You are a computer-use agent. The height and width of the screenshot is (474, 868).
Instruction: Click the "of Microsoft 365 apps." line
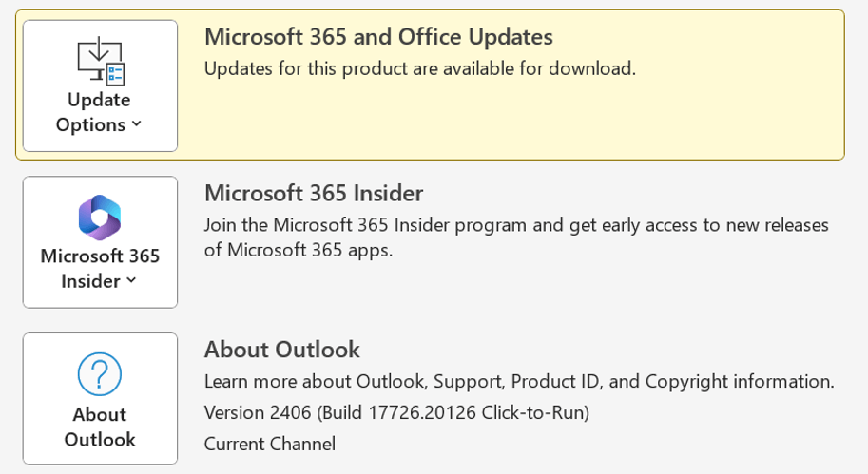tap(299, 251)
